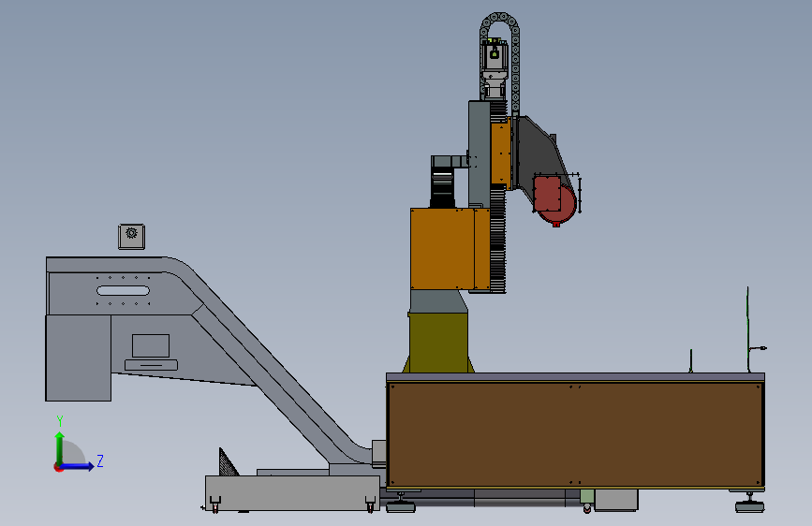Click the blue Z axis arrow of the triad
This screenshot has width=812, height=526.
pos(78,466)
